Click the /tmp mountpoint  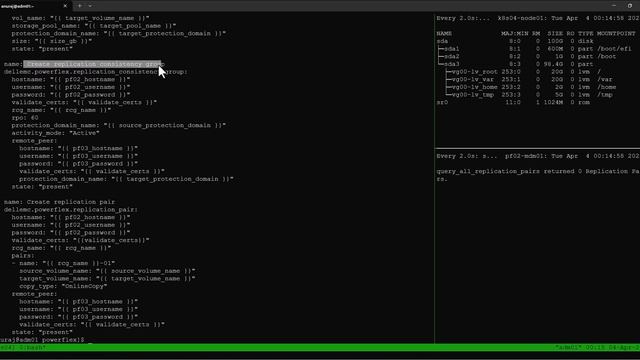(x=604, y=95)
